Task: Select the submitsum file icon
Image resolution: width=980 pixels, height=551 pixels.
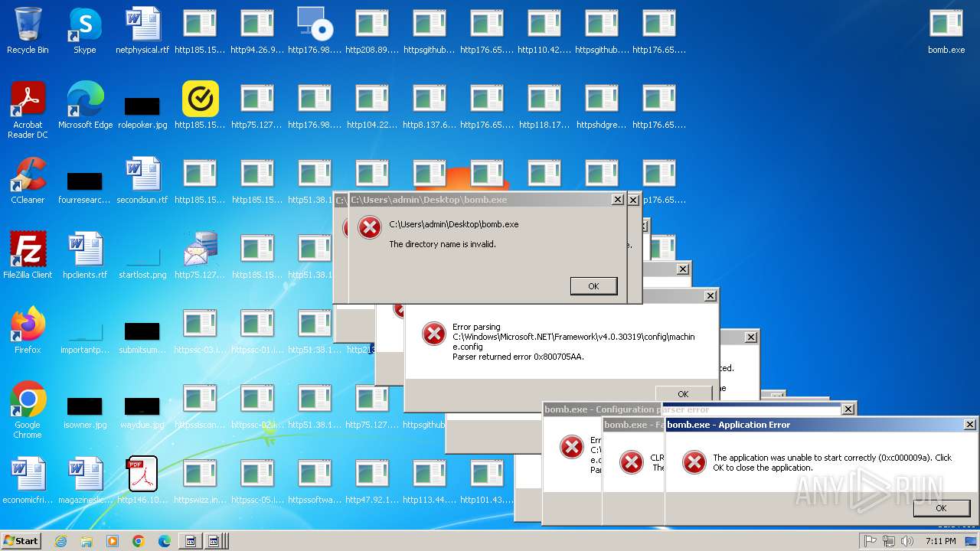Action: [x=142, y=331]
